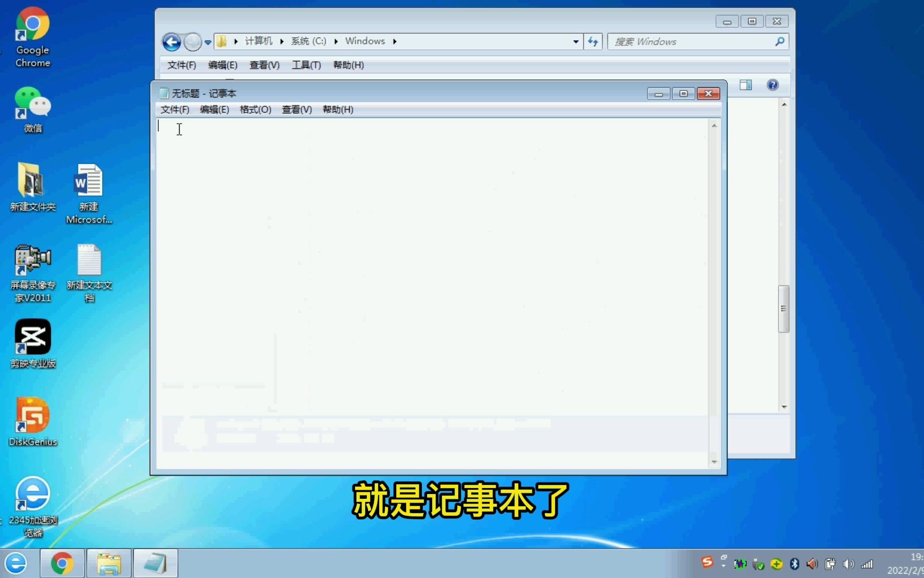This screenshot has width=924, height=578.
Task: Open Explorer 帮助(H) menu
Action: click(x=348, y=65)
